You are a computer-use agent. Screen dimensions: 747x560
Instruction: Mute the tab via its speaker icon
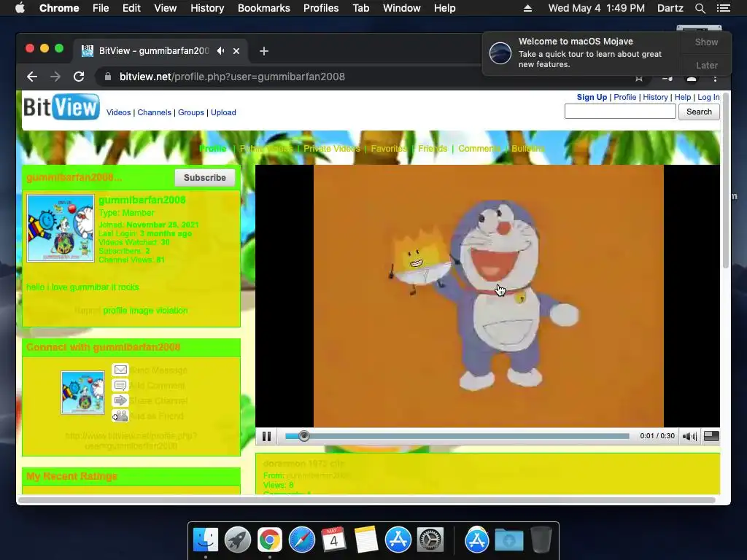(x=220, y=50)
